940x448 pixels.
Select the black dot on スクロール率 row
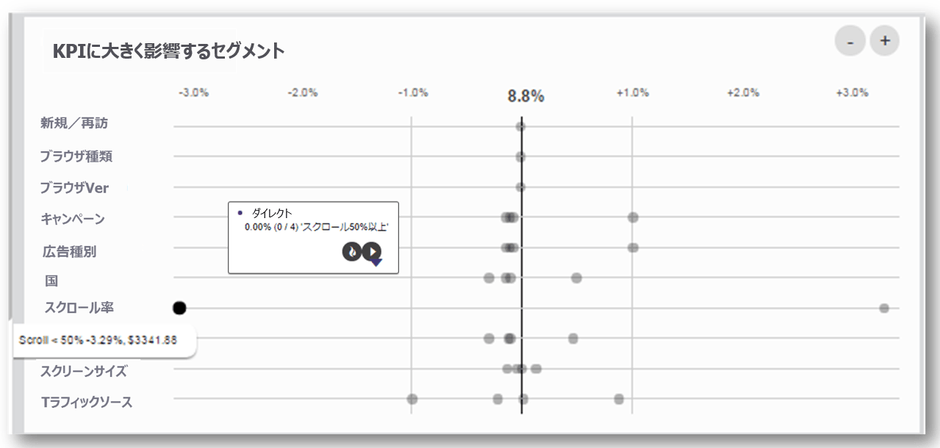click(x=180, y=308)
